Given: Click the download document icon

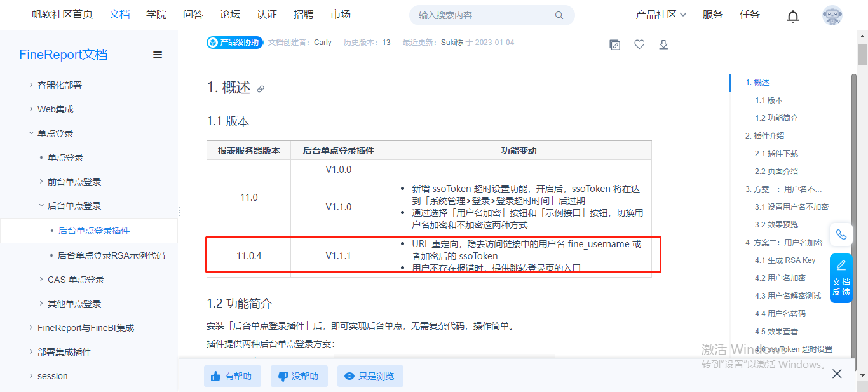Looking at the screenshot, I should point(663,44).
